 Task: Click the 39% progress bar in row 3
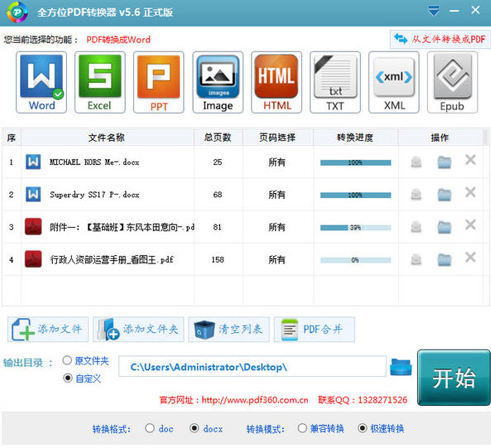355,228
